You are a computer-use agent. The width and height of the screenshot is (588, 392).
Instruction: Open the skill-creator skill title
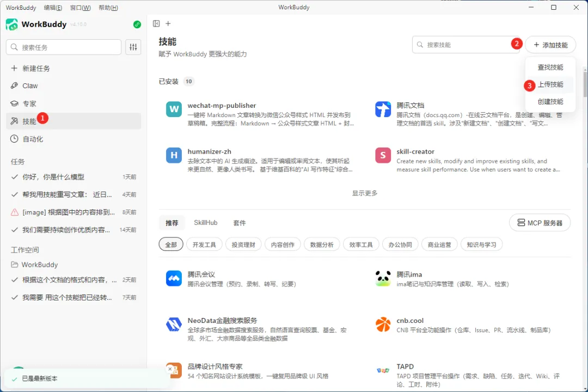(415, 151)
